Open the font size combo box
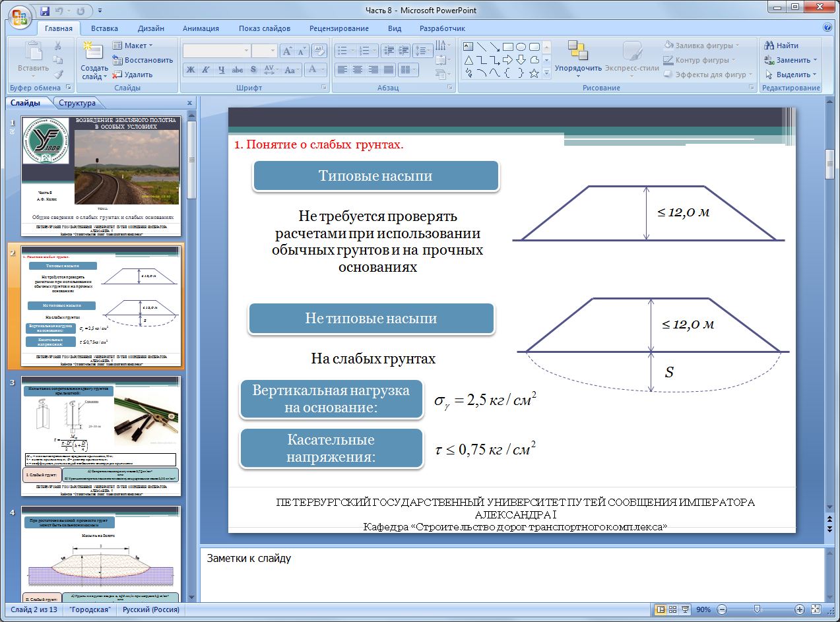The image size is (840, 622). [x=264, y=51]
